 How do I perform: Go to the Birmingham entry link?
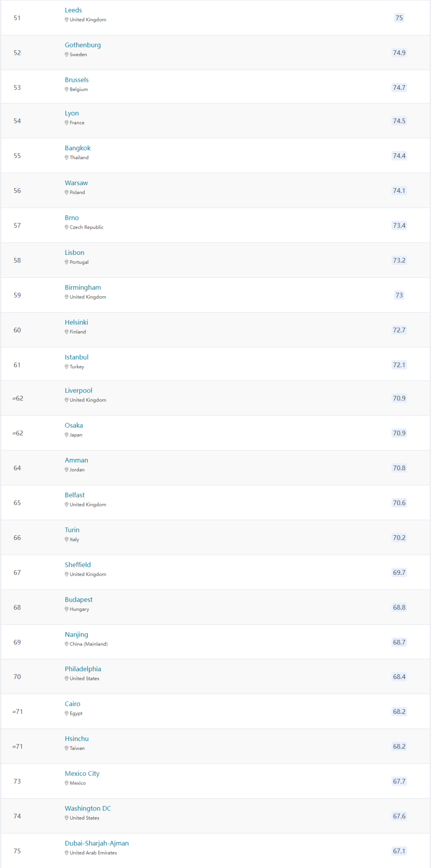click(83, 288)
